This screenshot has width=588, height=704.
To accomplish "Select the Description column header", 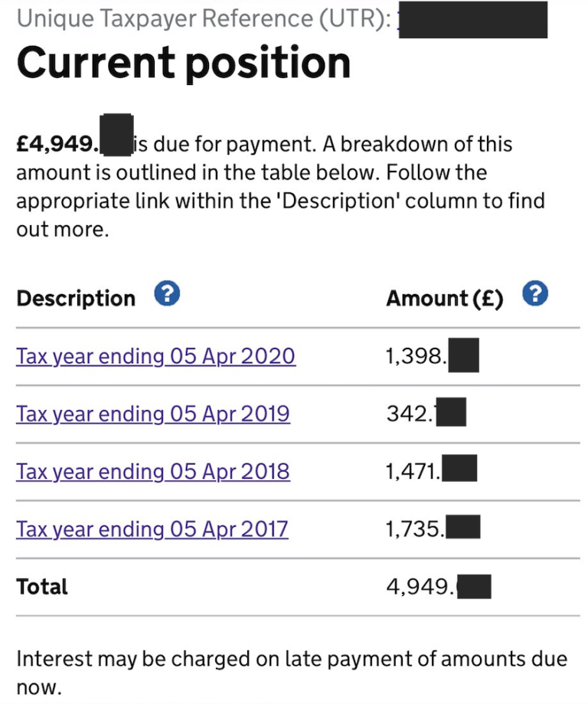I will pos(75,298).
